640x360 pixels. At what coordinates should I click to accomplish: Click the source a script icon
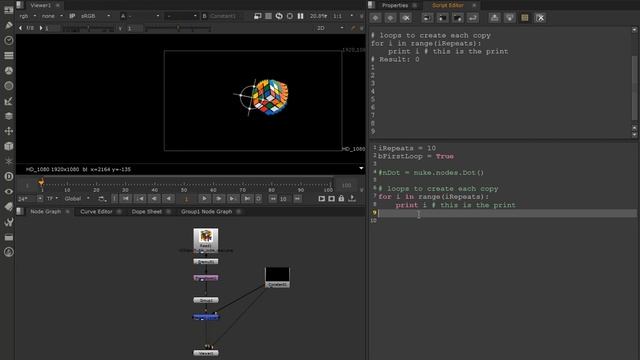[x=427, y=18]
